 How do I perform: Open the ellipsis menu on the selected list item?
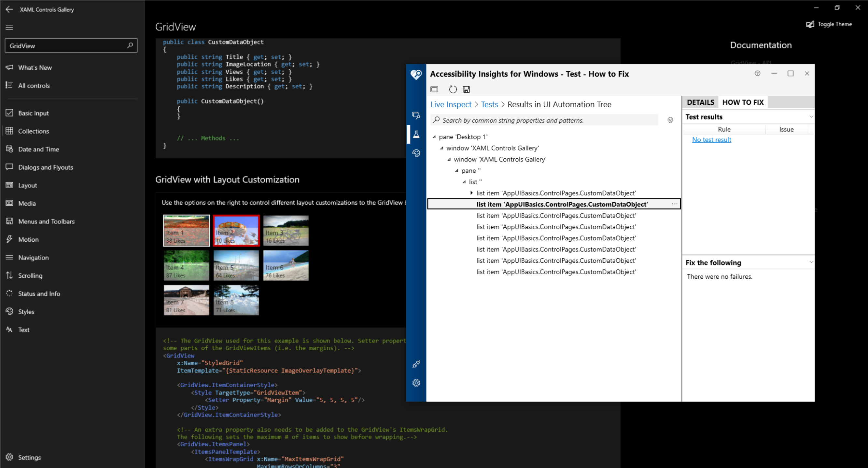pyautogui.click(x=675, y=204)
